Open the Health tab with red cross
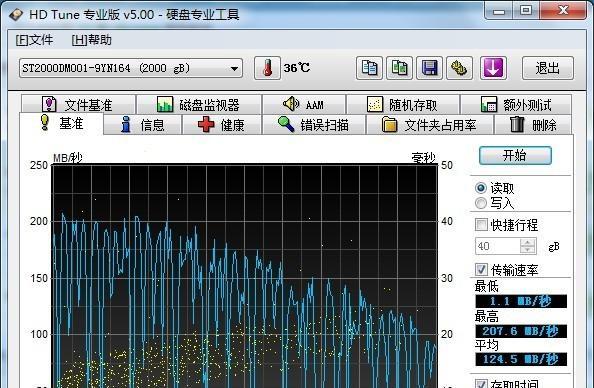 [222, 125]
